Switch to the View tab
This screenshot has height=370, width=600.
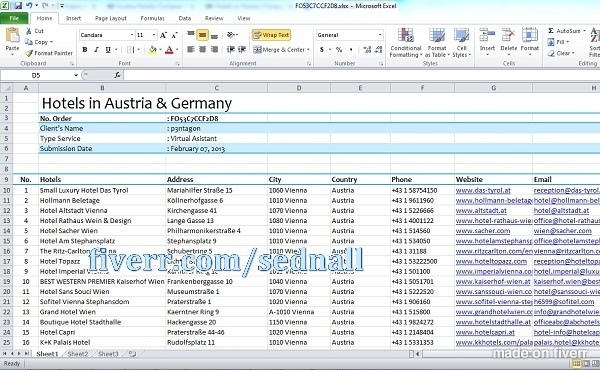[x=243, y=18]
